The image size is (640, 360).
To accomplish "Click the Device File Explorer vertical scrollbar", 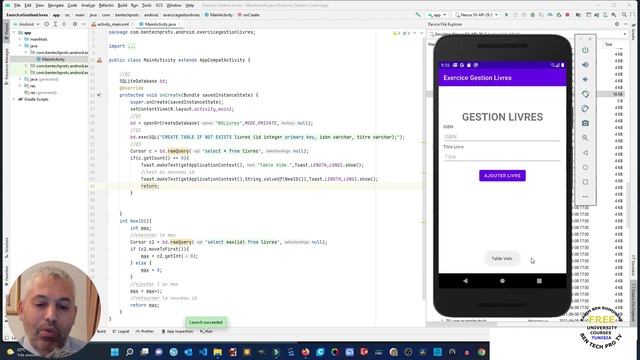I will click(x=628, y=204).
